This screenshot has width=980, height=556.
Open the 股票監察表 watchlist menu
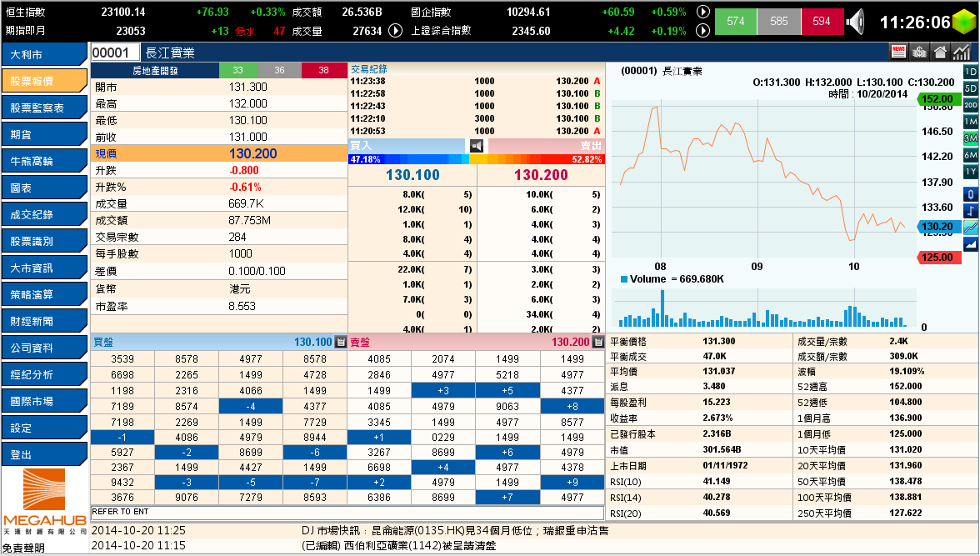pyautogui.click(x=43, y=108)
